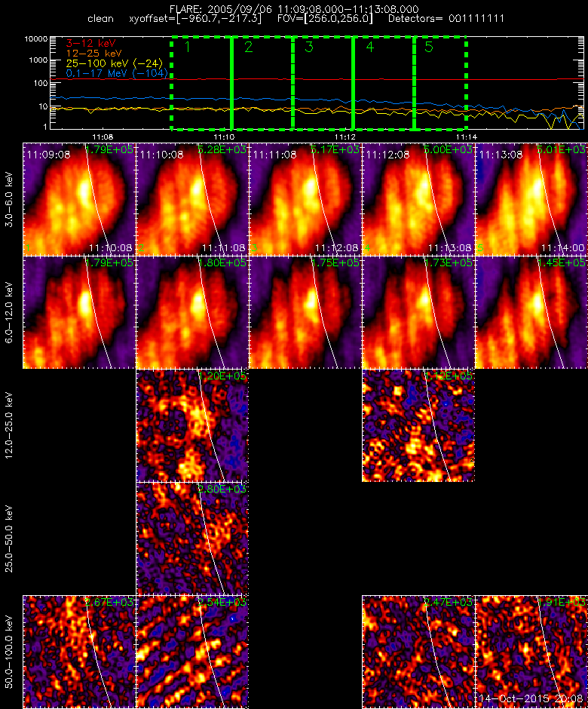This screenshot has width=588, height=709.
Task: Click the 'Detectors= 001111111' text
Action: 446,19
